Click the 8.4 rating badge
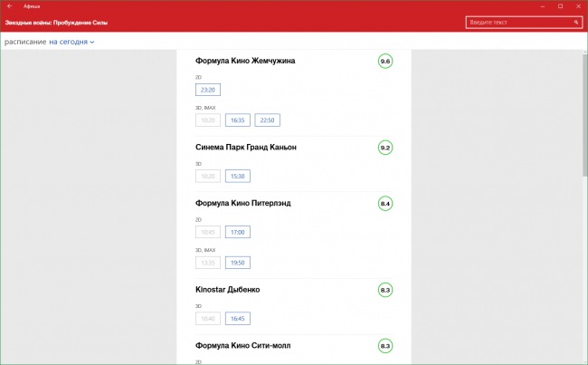The height and width of the screenshot is (365, 588). (x=385, y=204)
